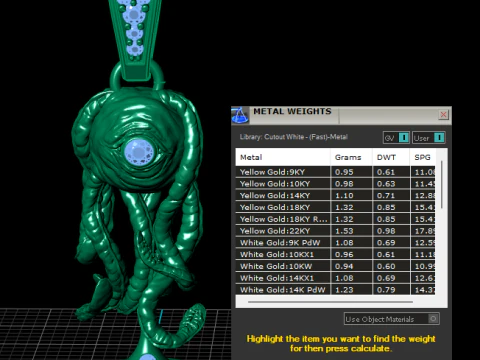Select the Yellow Gold:18KY R... row
Viewport: 480px width, 360px height.
tap(335, 219)
